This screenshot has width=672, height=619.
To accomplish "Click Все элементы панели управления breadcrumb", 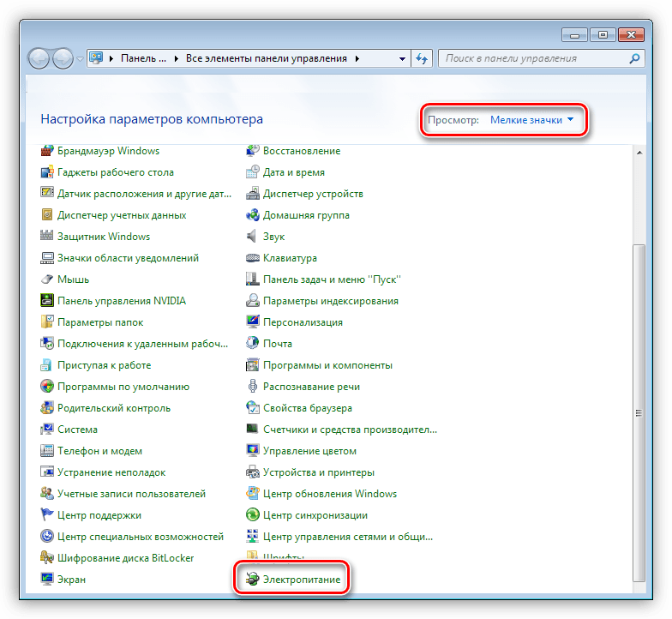I will coord(266,58).
